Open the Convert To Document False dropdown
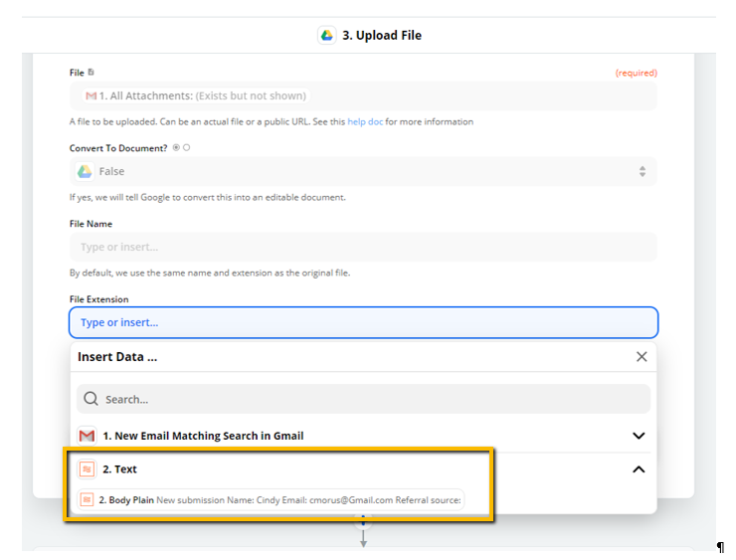The width and height of the screenshot is (736, 560). coord(363,171)
